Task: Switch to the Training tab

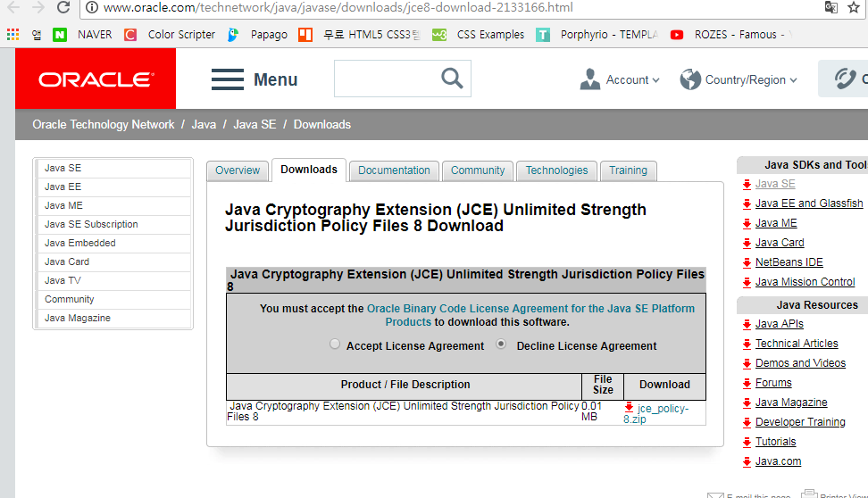Action: pos(629,170)
